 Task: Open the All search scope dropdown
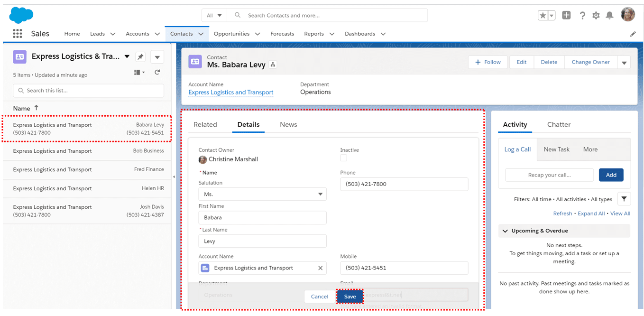pyautogui.click(x=213, y=15)
